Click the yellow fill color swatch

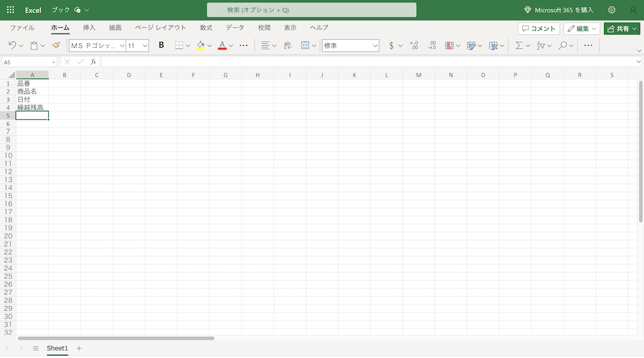pos(200,46)
